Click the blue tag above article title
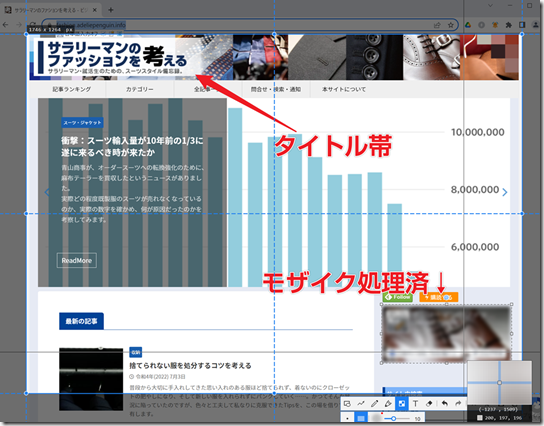Viewport: 544px width, 426px height. [x=135, y=352]
